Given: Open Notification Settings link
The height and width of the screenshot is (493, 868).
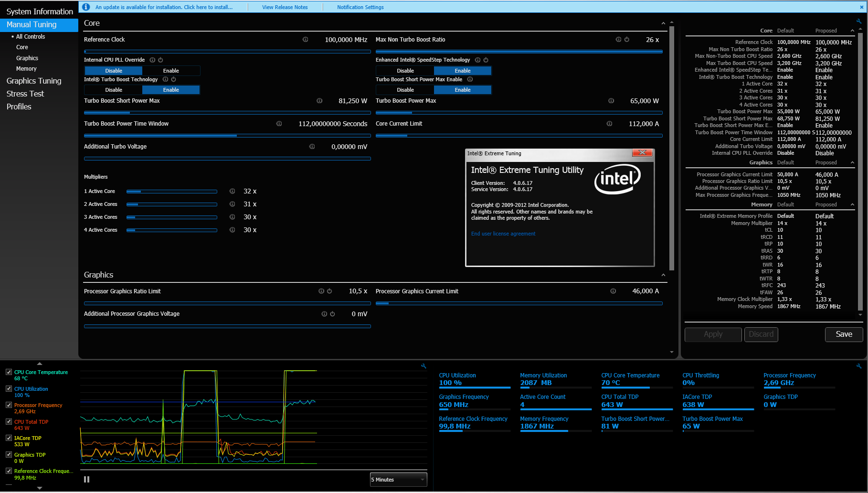Looking at the screenshot, I should point(360,7).
